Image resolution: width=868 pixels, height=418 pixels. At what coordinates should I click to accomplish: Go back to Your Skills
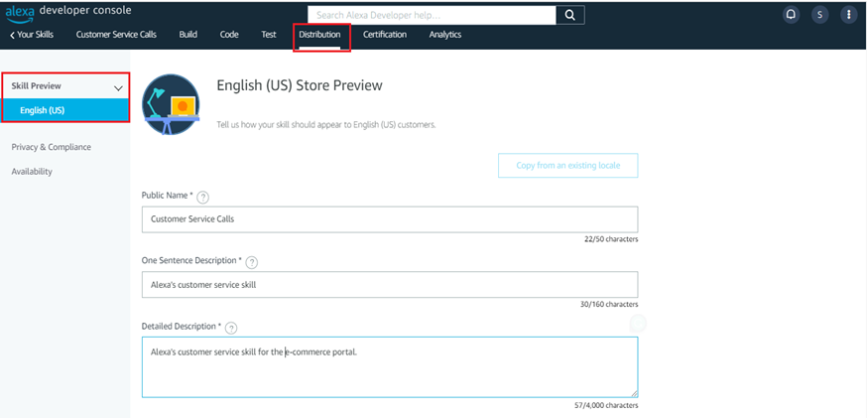pyautogui.click(x=31, y=35)
